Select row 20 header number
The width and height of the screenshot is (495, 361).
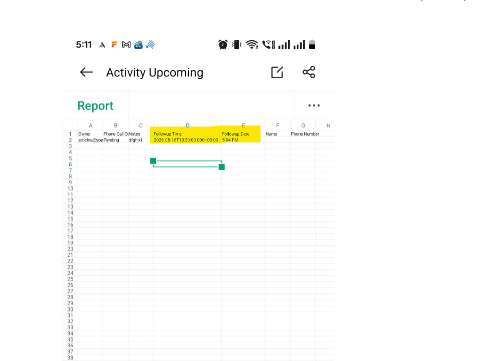click(70, 249)
